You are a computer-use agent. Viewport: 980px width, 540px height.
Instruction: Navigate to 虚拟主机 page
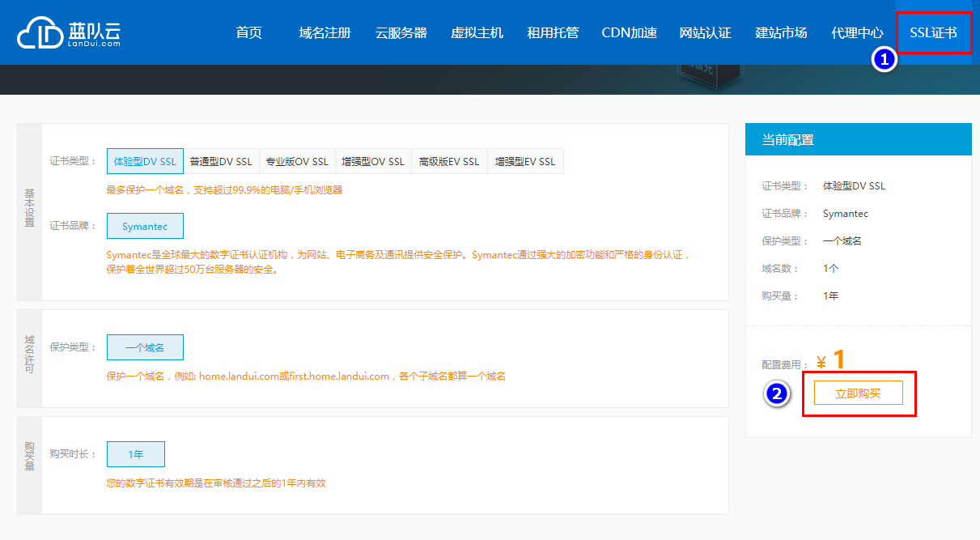pos(477,33)
